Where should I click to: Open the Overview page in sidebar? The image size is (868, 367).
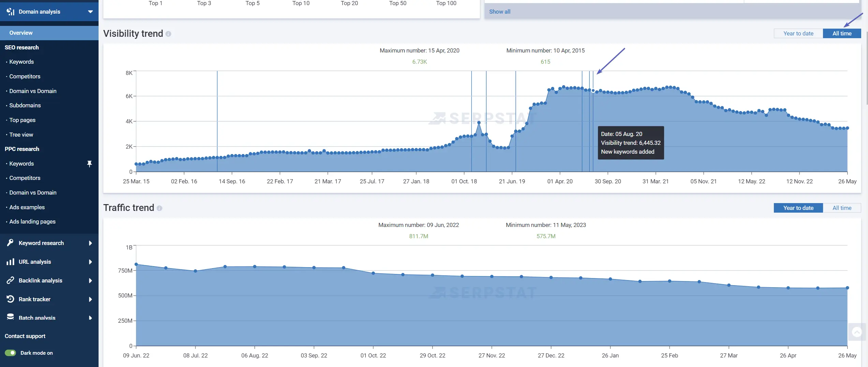pyautogui.click(x=21, y=33)
